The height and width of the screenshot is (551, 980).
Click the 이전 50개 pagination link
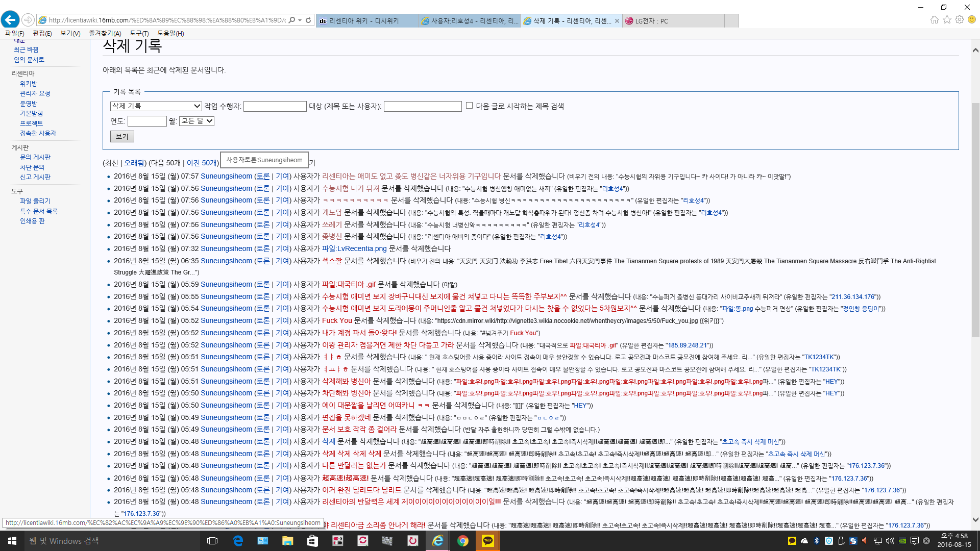[202, 163]
